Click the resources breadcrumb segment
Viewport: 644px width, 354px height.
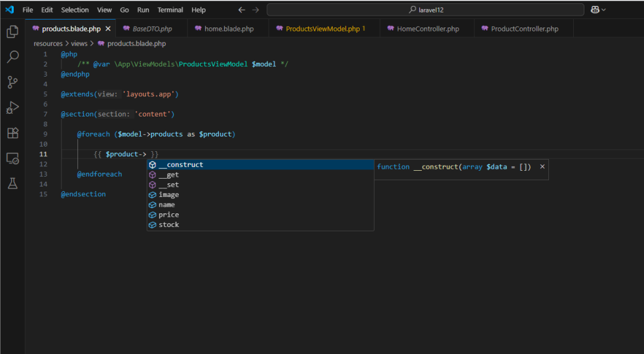[48, 43]
